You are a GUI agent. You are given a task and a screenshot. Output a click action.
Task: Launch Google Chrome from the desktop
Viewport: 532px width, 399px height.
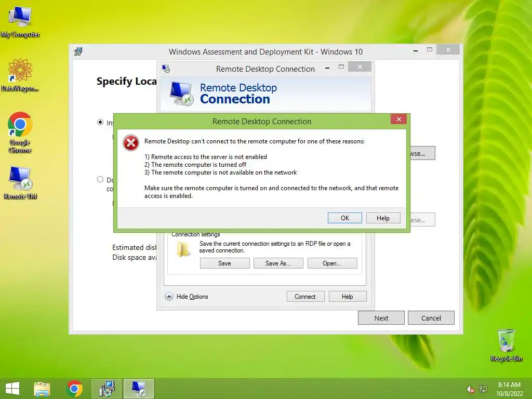(x=20, y=132)
